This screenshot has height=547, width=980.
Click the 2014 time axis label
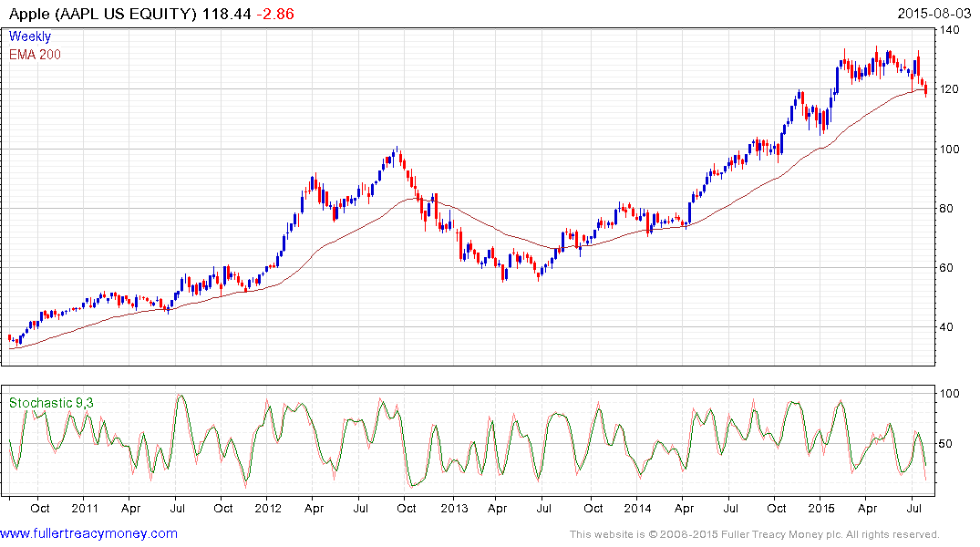point(637,508)
